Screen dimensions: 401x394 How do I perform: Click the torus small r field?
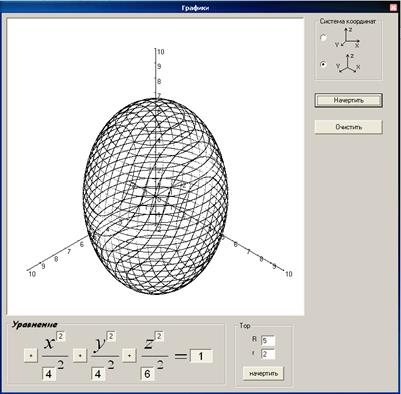click(x=268, y=354)
